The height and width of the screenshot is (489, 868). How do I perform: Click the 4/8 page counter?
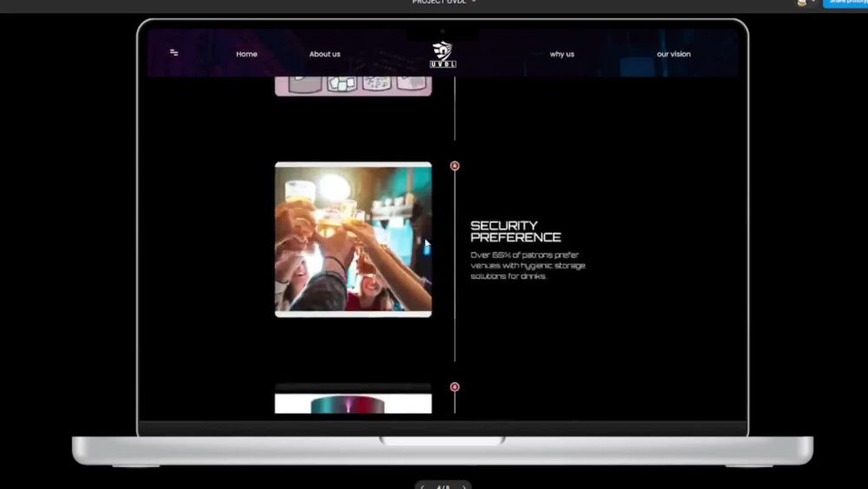[x=443, y=486]
